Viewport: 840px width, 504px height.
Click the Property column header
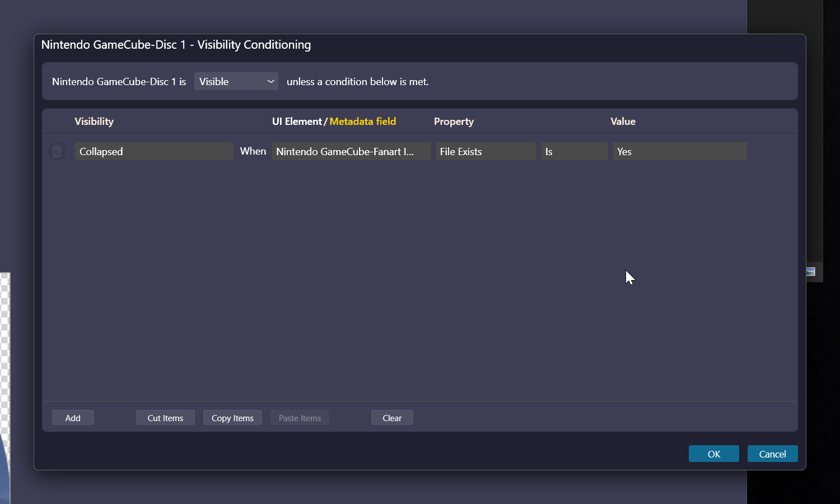click(454, 122)
